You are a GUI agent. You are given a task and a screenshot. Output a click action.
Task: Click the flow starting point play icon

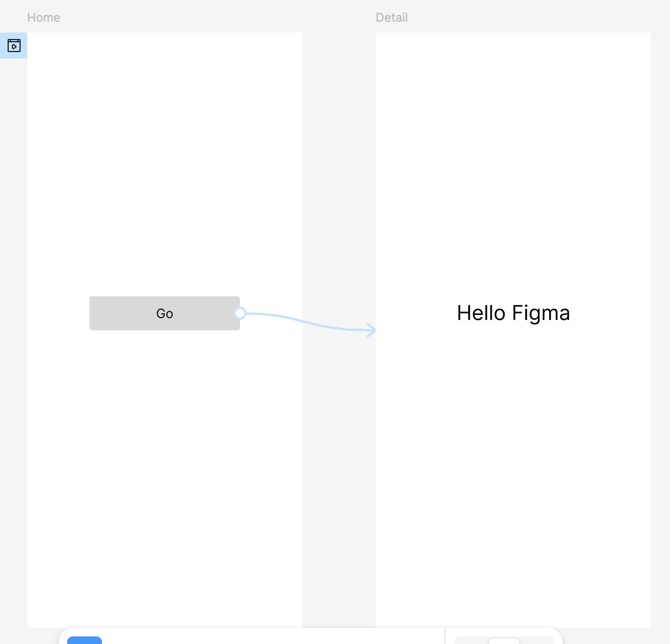(x=14, y=46)
